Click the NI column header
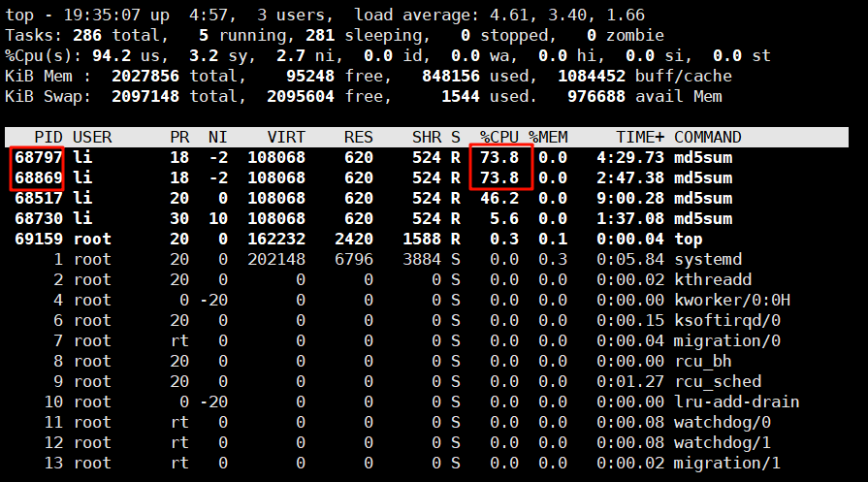868x482 pixels. click(218, 138)
